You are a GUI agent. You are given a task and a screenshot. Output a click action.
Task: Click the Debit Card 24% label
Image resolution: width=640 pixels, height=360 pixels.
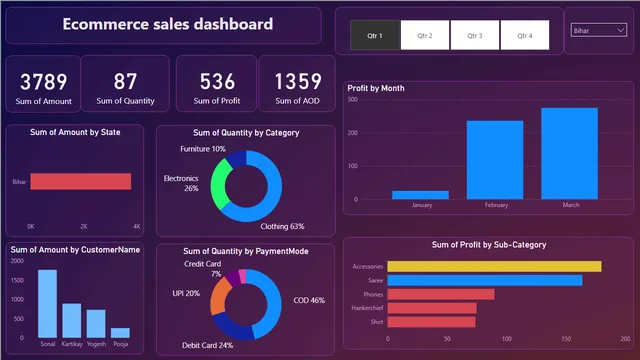[x=207, y=345]
